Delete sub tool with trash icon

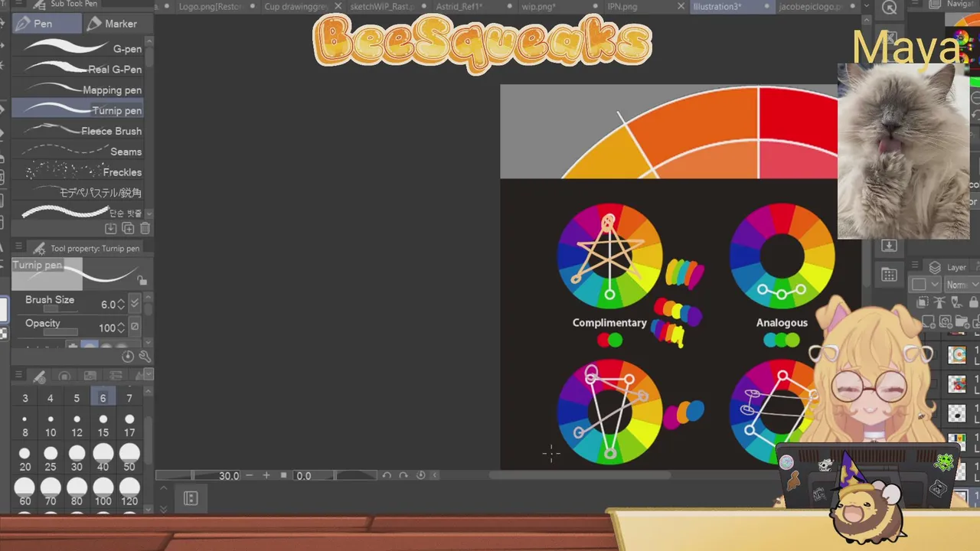145,228
